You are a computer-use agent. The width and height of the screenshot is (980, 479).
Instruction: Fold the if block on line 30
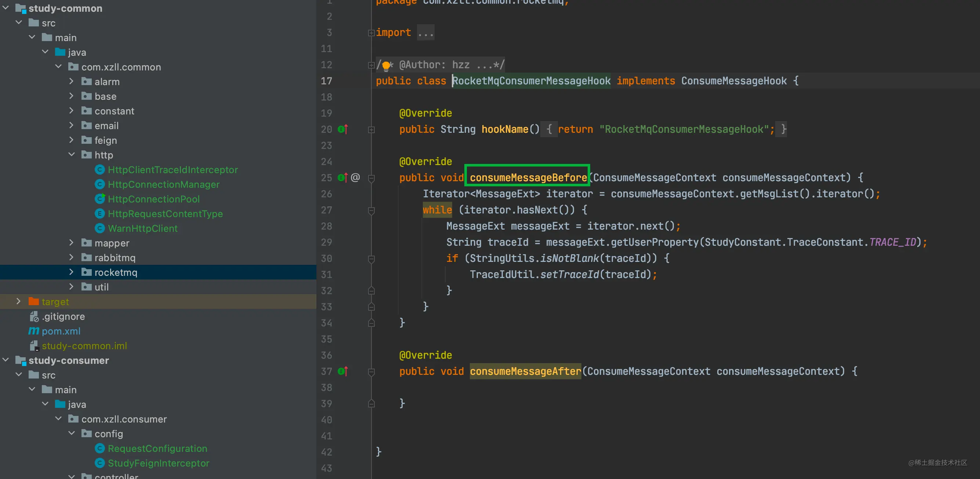[x=371, y=259]
